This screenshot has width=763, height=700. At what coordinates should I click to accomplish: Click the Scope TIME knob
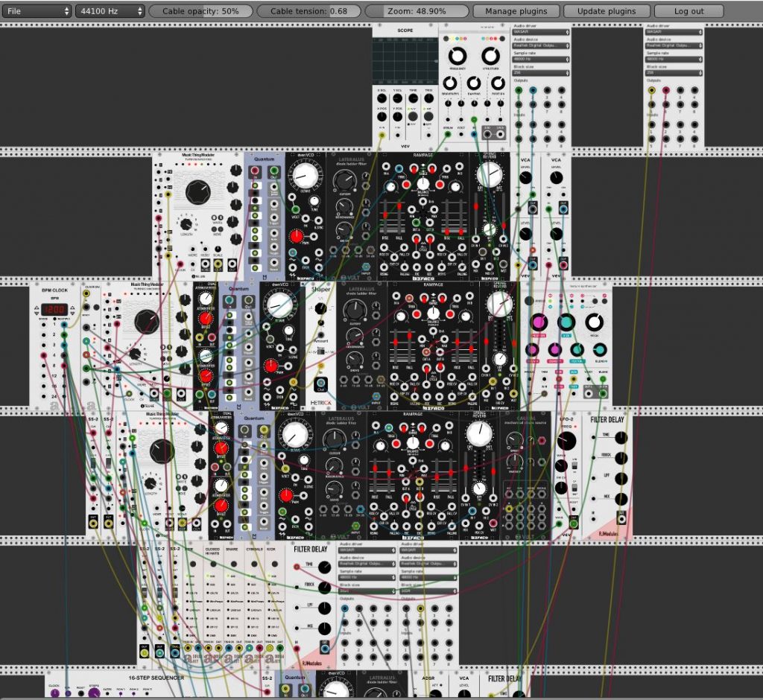(413, 99)
